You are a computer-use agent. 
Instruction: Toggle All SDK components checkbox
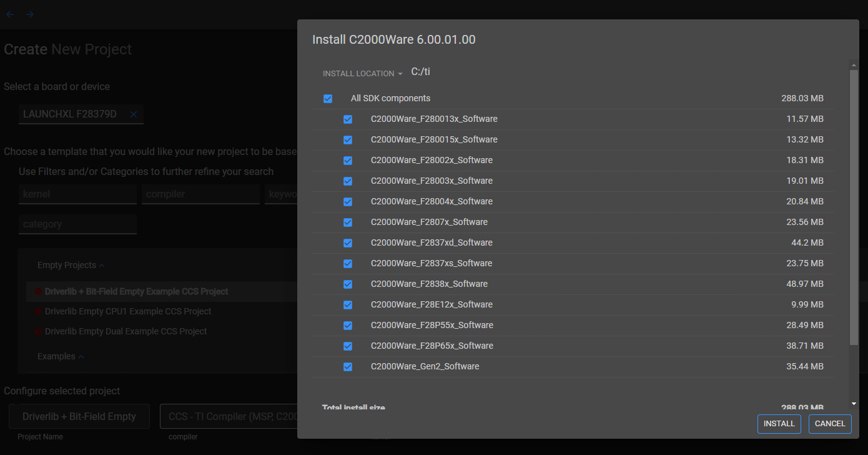click(328, 99)
